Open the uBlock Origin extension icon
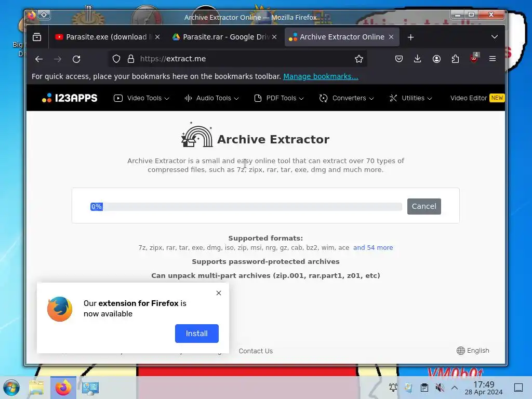 tap(474, 58)
